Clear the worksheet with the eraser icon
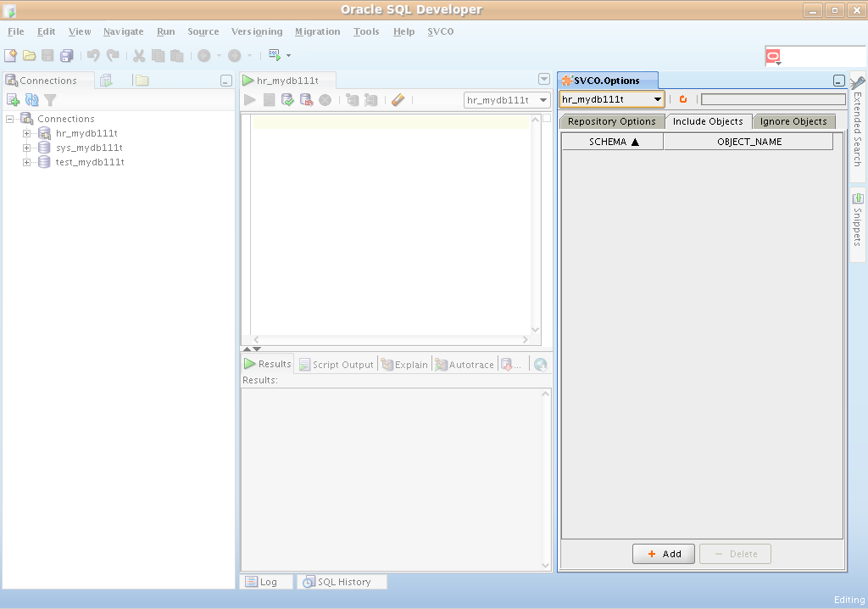Image resolution: width=868 pixels, height=609 pixels. point(398,100)
